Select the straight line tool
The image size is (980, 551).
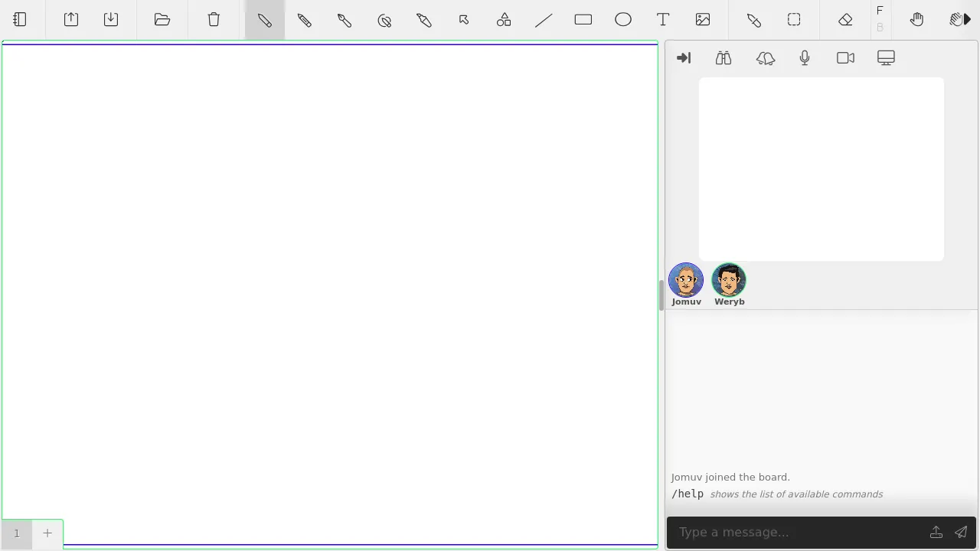(544, 19)
